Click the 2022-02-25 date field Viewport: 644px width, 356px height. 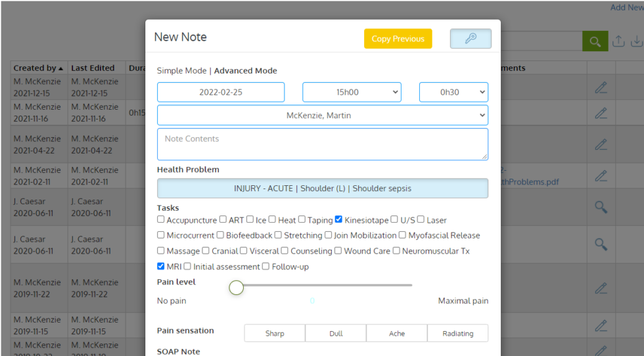coord(221,92)
